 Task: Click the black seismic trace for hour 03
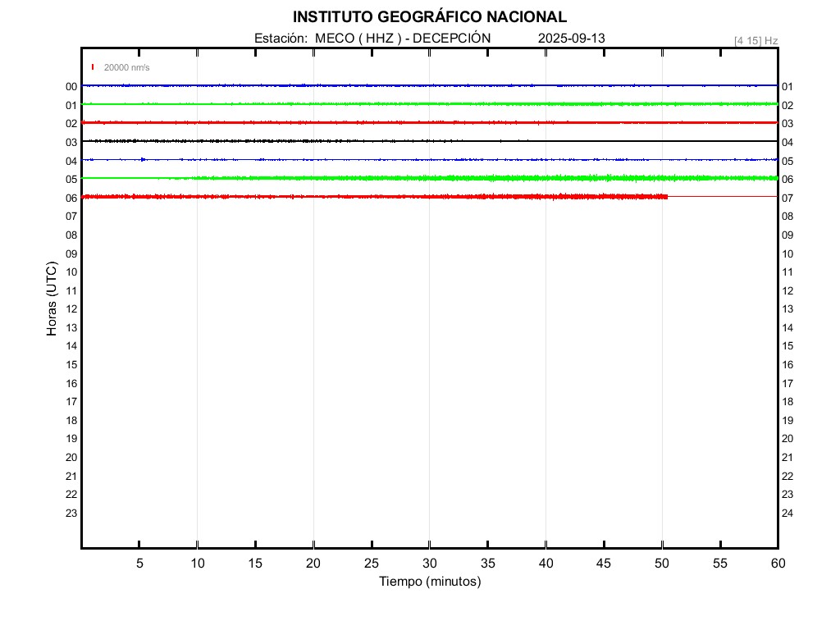(430, 141)
